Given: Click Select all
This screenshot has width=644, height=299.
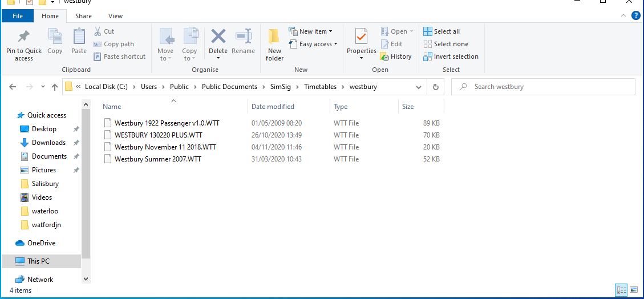Looking at the screenshot, I should click(x=442, y=31).
